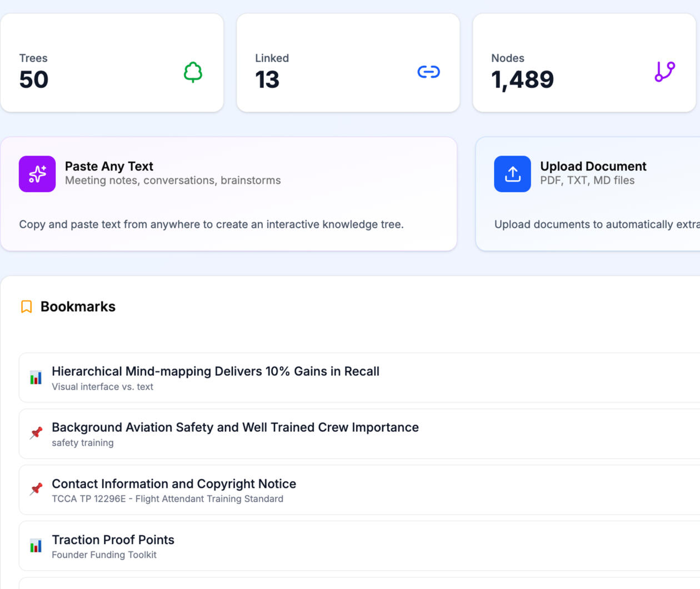Click the 'Founder Funding Toolkit' subtitle
This screenshot has height=589, width=700.
click(x=104, y=555)
